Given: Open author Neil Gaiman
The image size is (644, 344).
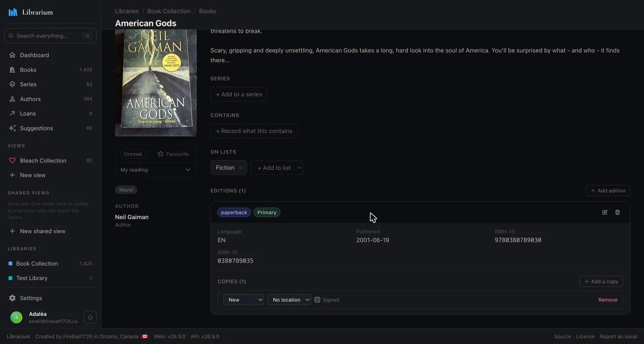Looking at the screenshot, I should pos(132,217).
